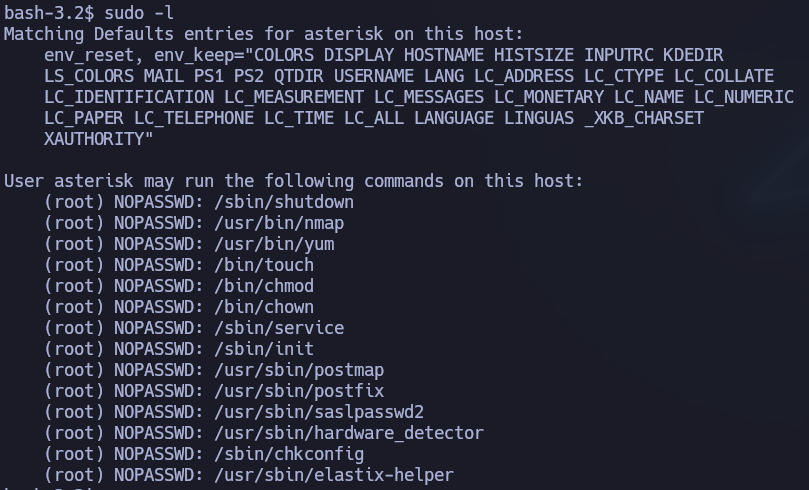
Task: Click the /usr/bin/yum path entry
Action: 274,244
